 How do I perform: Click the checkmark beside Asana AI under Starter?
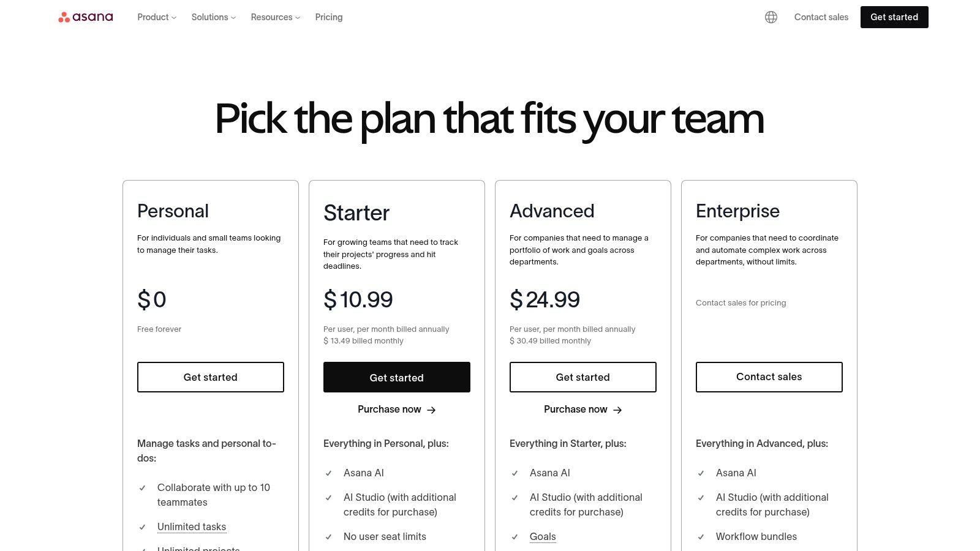330,473
